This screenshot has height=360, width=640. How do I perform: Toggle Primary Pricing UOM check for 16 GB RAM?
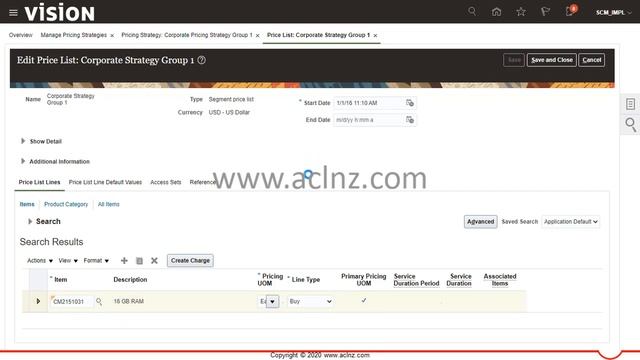click(364, 300)
